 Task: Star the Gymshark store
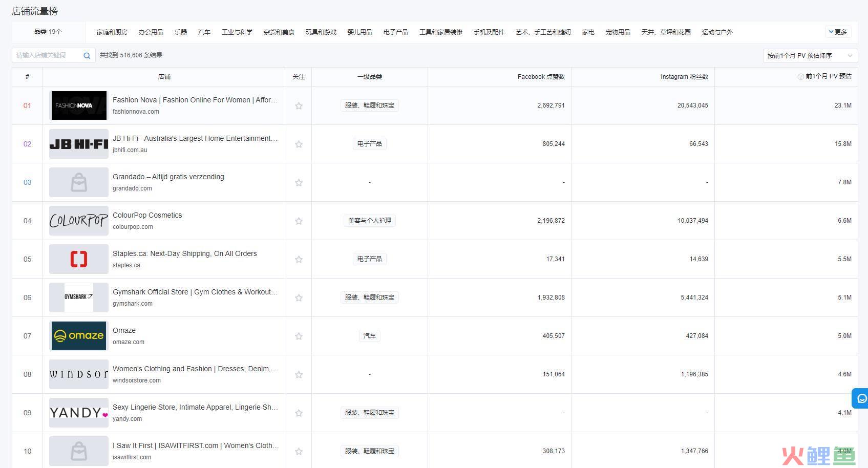[x=299, y=297]
